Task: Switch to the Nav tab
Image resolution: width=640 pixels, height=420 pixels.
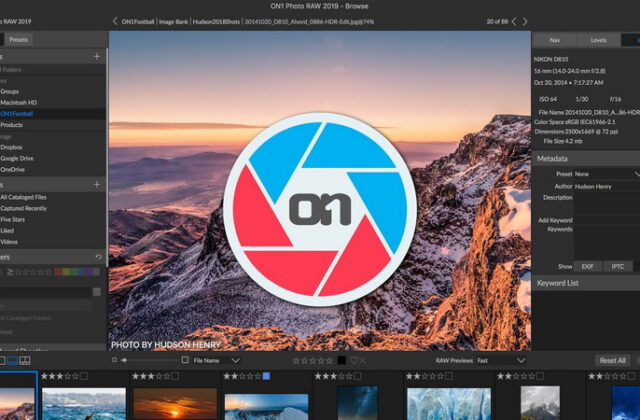Action: pos(555,40)
